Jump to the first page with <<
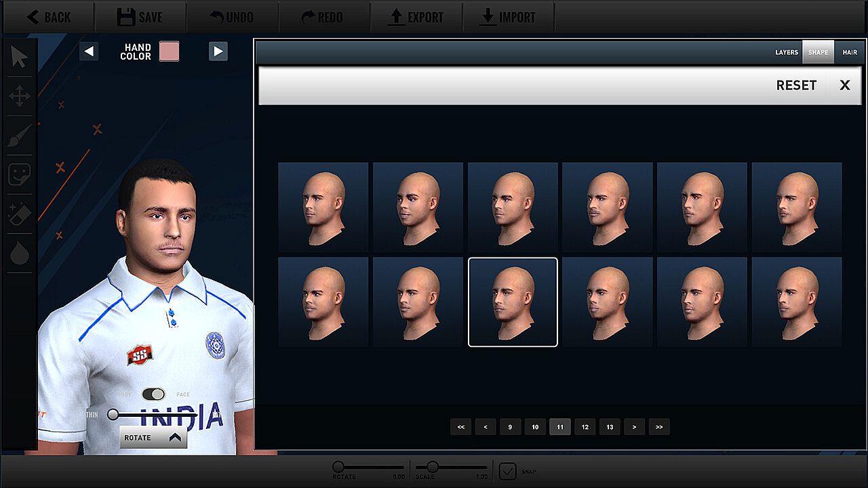868x488 pixels. pos(460,427)
